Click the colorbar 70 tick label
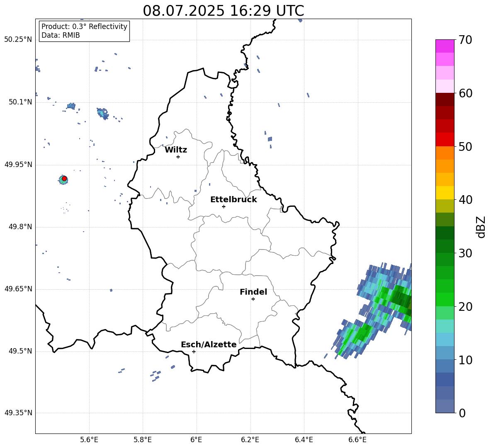Viewport: 491px width, 448px height. [465, 40]
